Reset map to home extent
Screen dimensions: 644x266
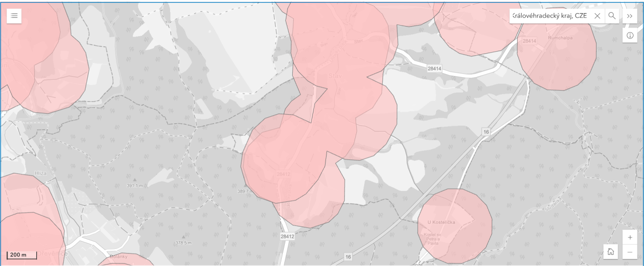(611, 252)
